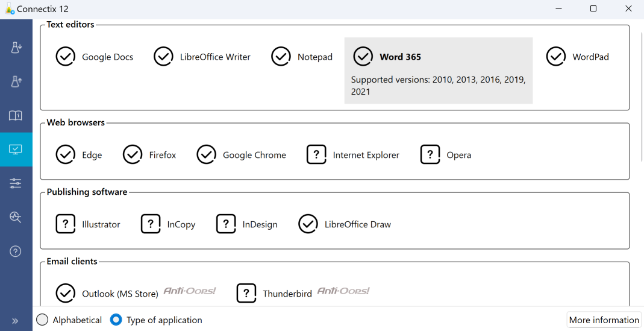Viewport: 644px width, 331px height.
Task: Click the Internet Explorer question mark icon
Action: (316, 155)
